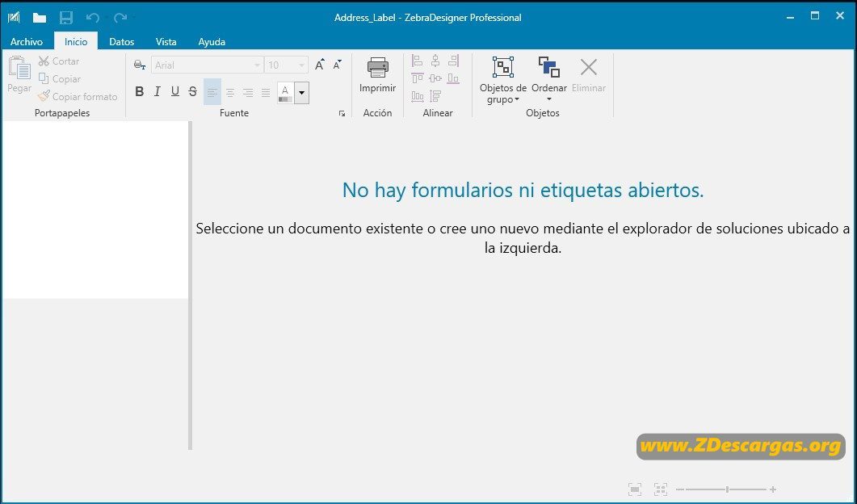Screen dimensions: 857x504
Task: Save using the floppy disk icon
Action: pos(66,18)
